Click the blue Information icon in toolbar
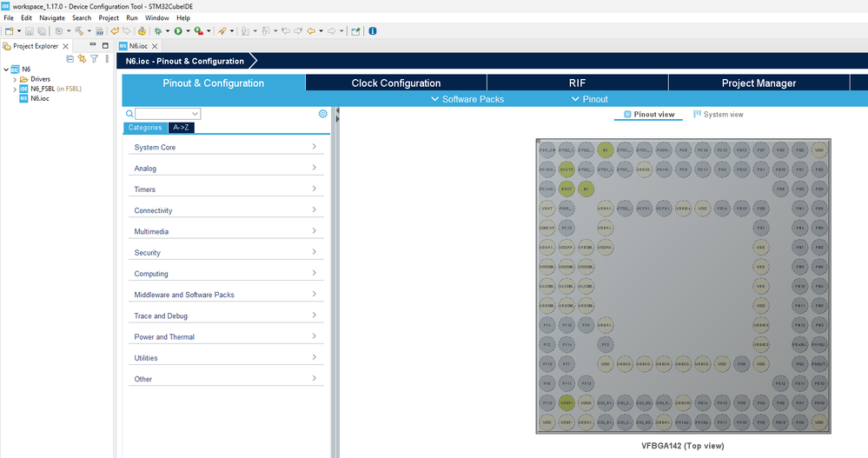The height and width of the screenshot is (458, 868). coord(373,31)
